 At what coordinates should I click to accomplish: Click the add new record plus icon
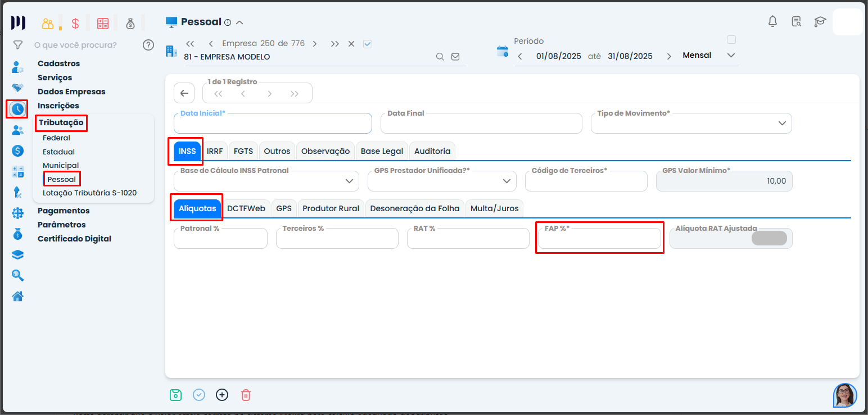222,395
